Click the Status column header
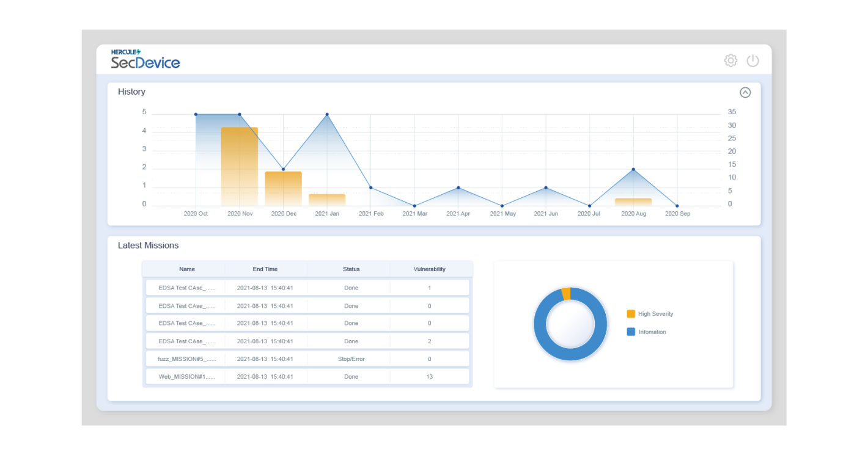Image resolution: width=868 pixels, height=455 pixels. [x=351, y=269]
